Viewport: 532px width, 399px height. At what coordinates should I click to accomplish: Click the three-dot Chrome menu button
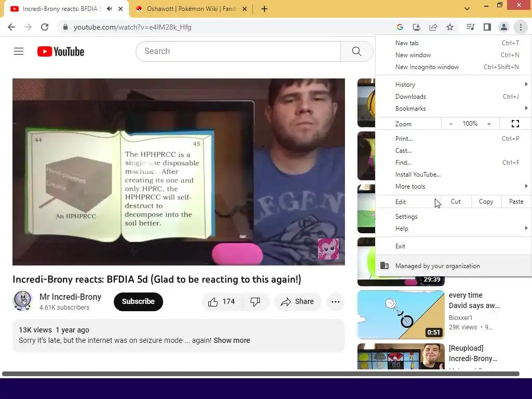point(521,27)
